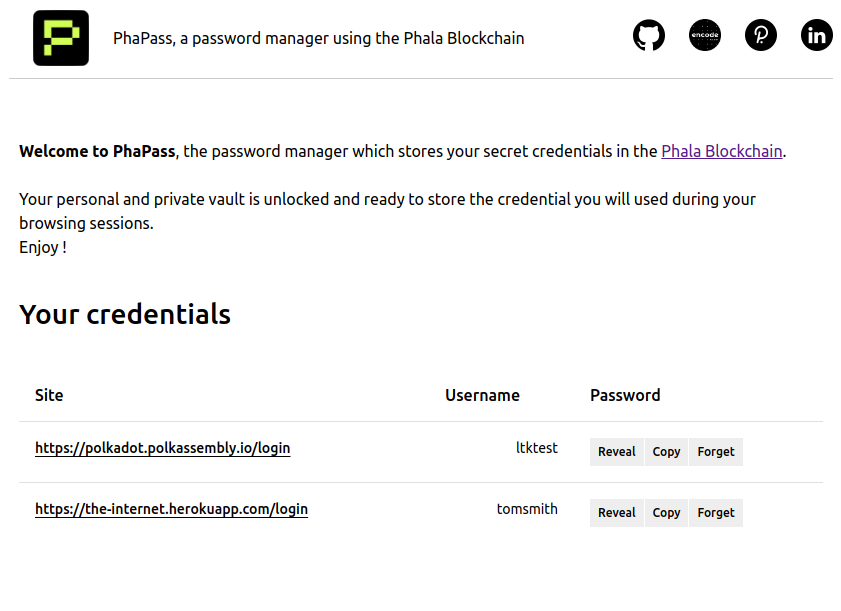Click the PhaPass green P logo
Screen dimensions: 841x611
(61, 38)
